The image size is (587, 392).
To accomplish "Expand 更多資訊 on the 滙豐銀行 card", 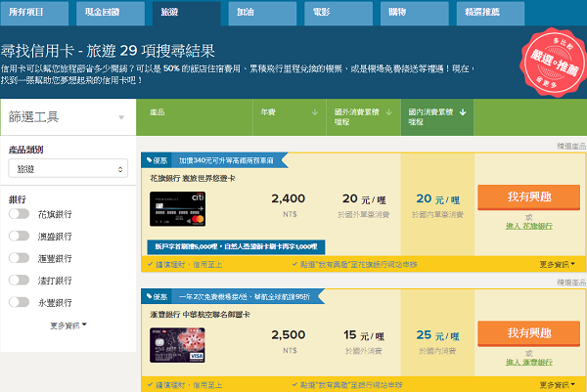I will click(557, 385).
